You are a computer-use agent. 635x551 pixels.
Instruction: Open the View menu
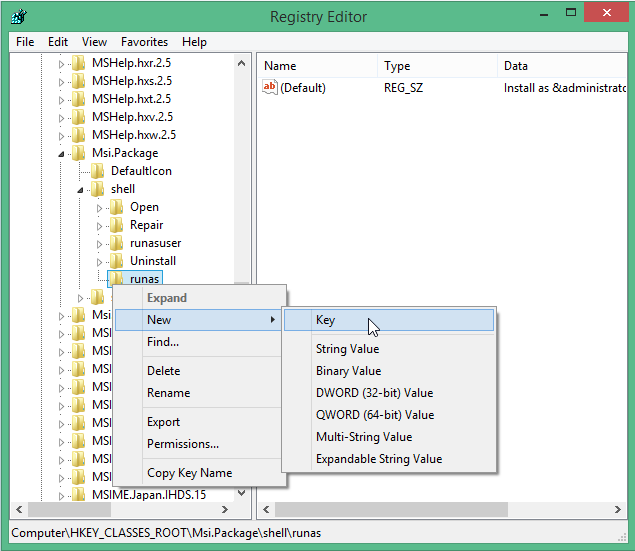(94, 42)
